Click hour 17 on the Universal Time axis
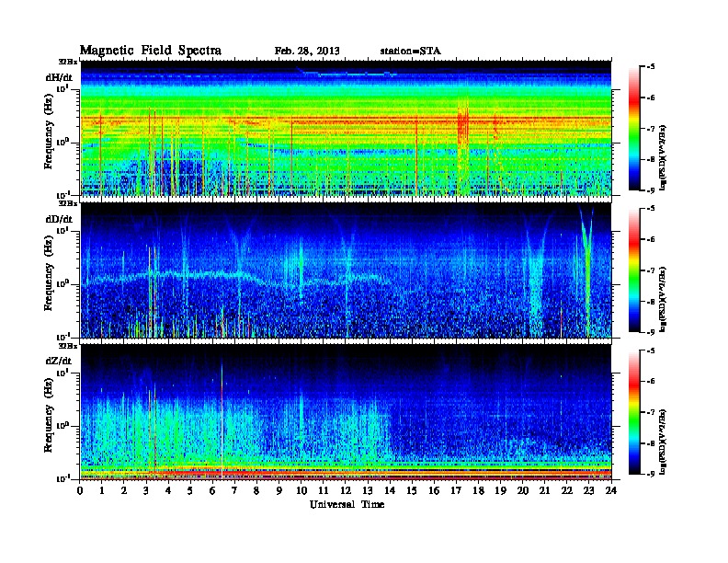 456,491
